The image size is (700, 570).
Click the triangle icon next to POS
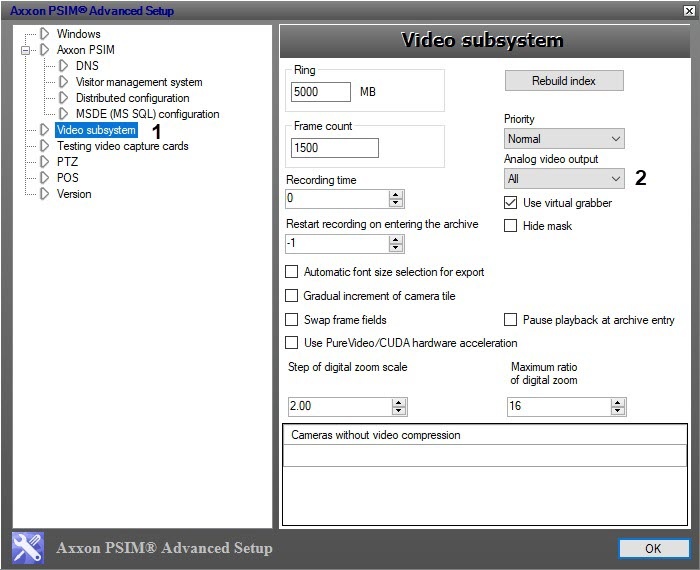pos(44,178)
